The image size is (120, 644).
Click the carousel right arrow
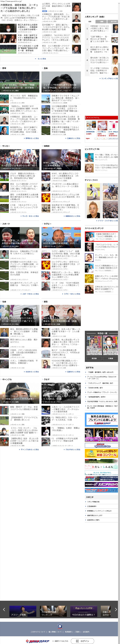click(x=116, y=609)
